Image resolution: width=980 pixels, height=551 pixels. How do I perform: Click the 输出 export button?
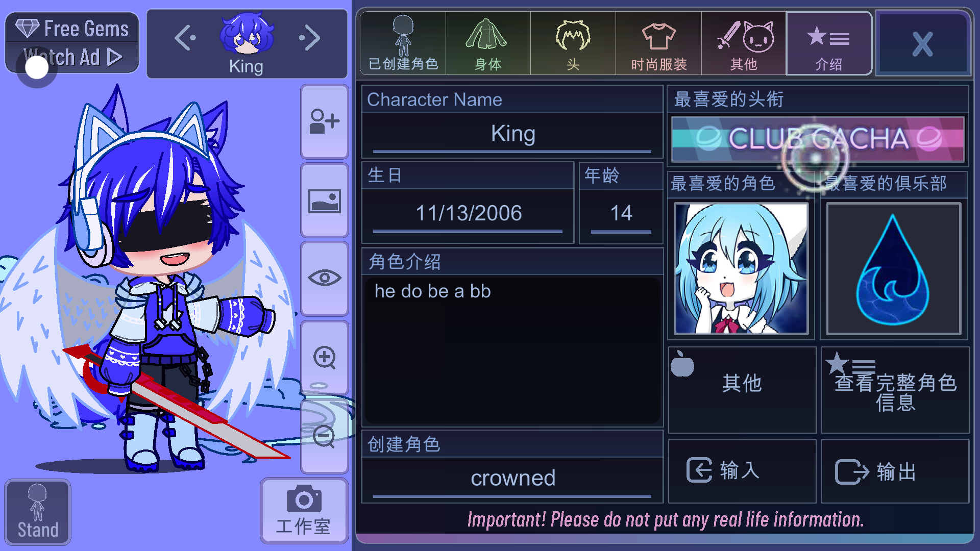click(895, 471)
